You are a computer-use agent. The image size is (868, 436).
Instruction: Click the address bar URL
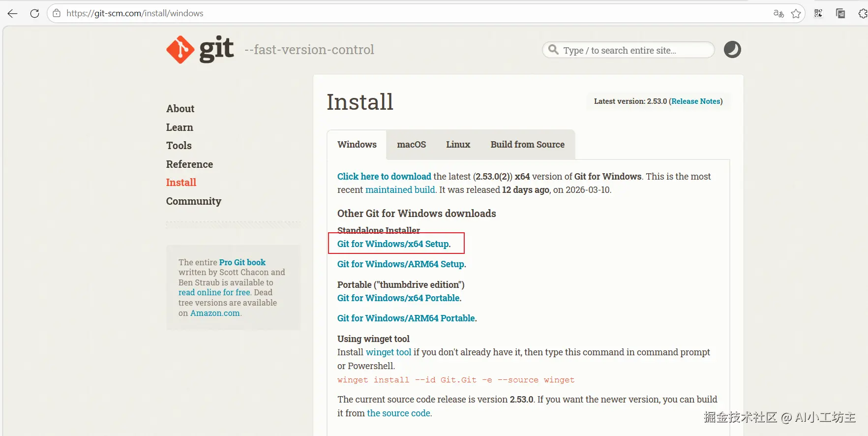135,13
